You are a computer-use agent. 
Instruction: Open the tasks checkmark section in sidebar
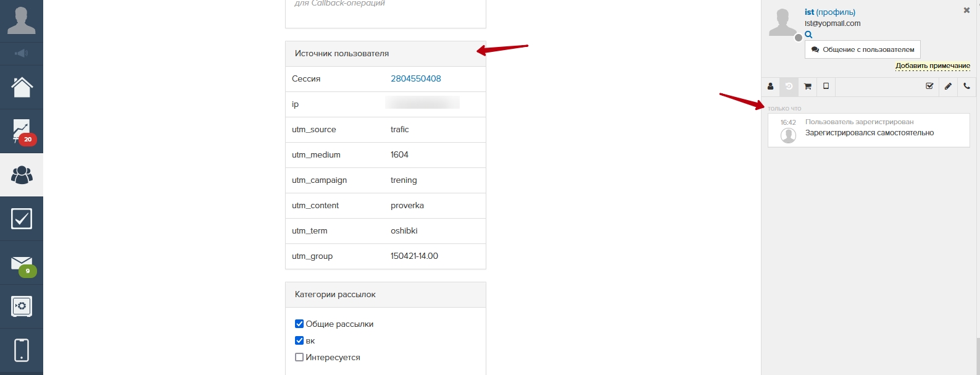tap(22, 219)
